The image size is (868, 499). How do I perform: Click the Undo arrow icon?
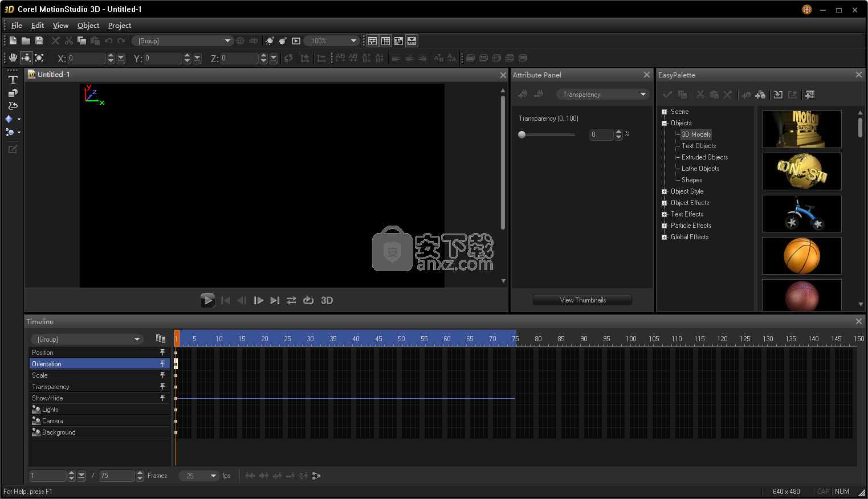click(x=108, y=40)
